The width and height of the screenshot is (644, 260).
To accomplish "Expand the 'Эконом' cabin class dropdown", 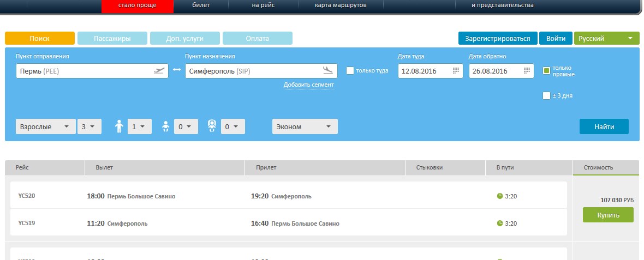I will pyautogui.click(x=305, y=126).
